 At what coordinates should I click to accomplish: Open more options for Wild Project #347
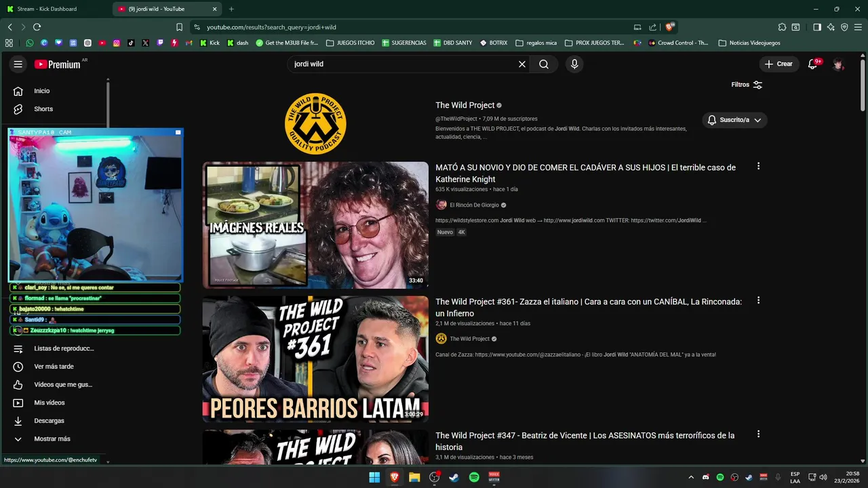pos(758,434)
